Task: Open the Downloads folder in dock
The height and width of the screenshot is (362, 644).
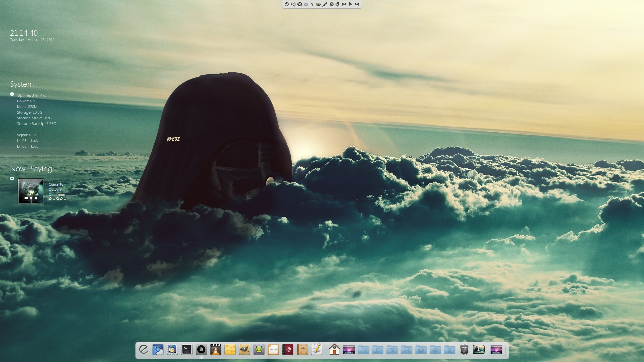Action: [x=421, y=350]
